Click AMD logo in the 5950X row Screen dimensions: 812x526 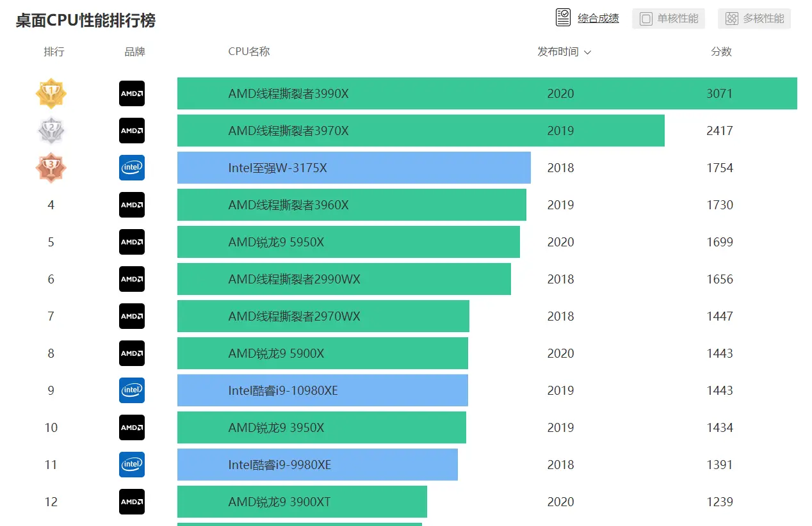[132, 242]
